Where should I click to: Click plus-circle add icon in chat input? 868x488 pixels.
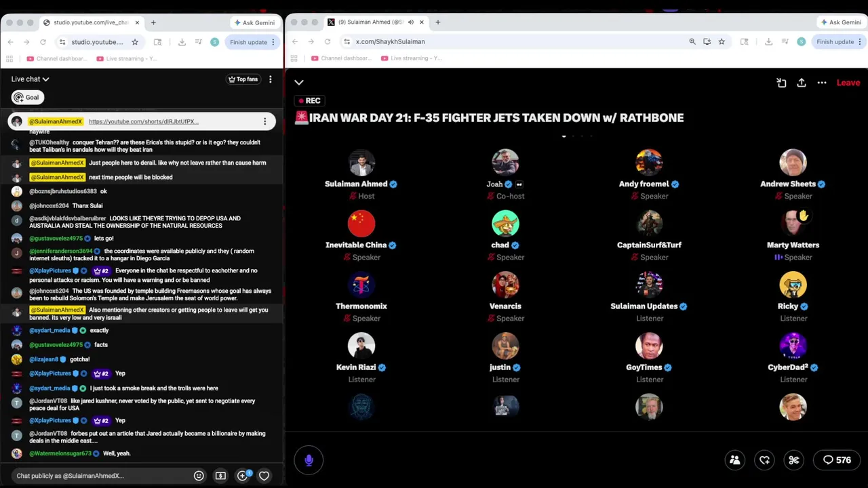click(242, 476)
